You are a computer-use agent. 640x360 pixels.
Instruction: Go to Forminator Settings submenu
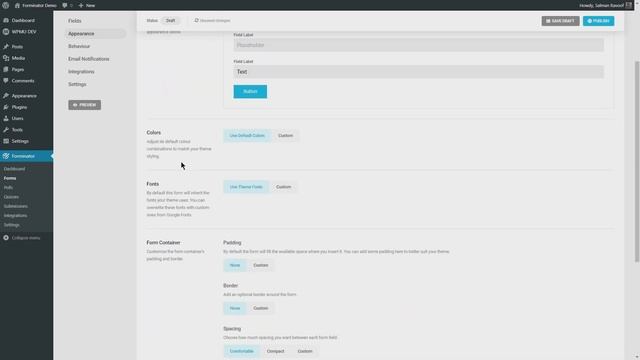tap(12, 225)
